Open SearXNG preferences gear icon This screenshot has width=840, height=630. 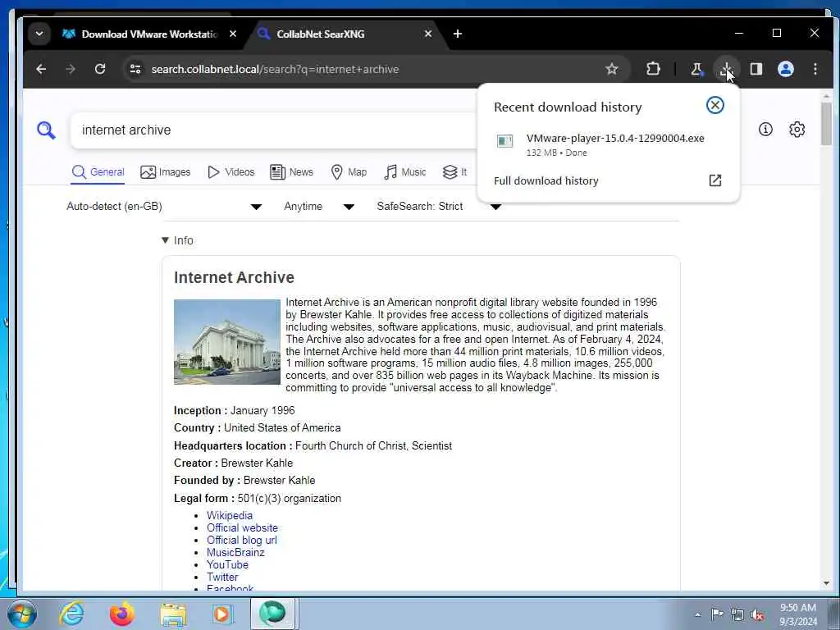pyautogui.click(x=797, y=129)
